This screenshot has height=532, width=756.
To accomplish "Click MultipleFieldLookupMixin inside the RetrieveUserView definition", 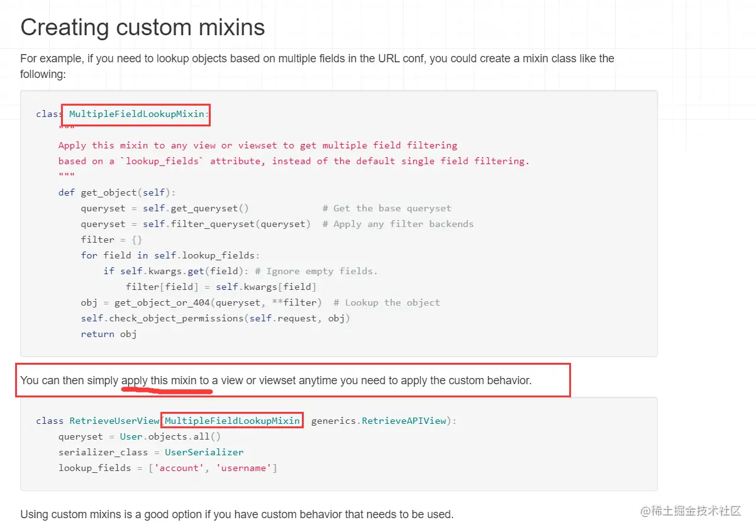I will pyautogui.click(x=232, y=421).
